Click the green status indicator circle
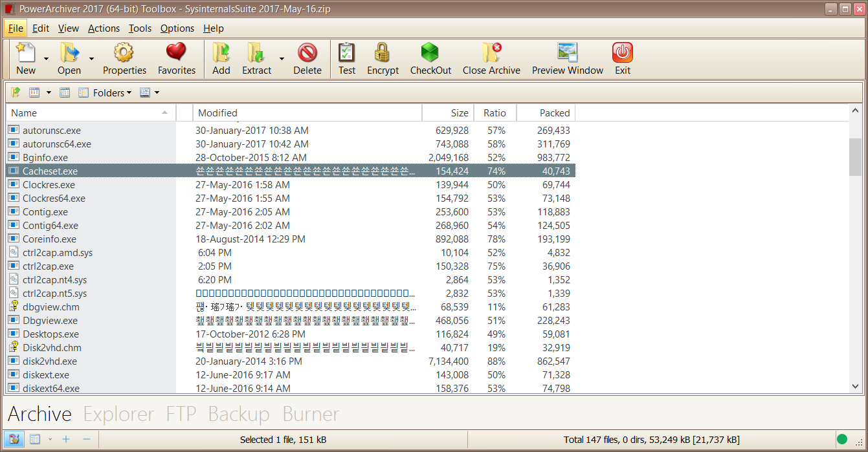868x452 pixels. click(x=842, y=439)
